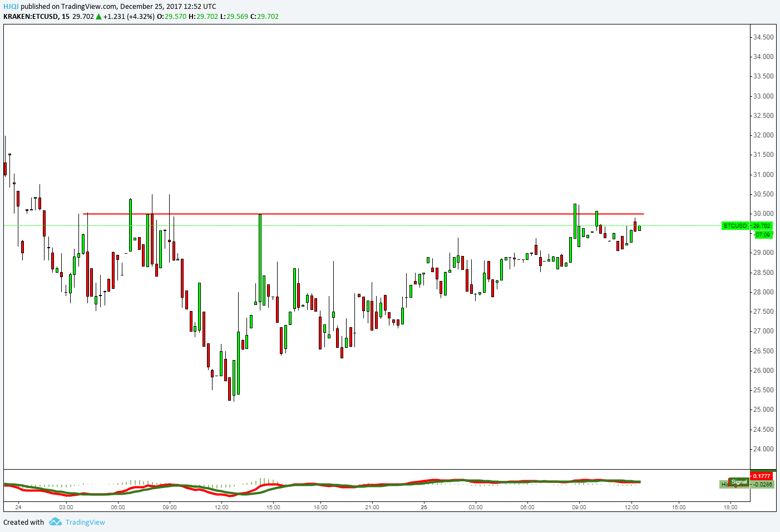The image size is (780, 532).
Task: Click the 25.000 price axis label
Action: [x=763, y=410]
